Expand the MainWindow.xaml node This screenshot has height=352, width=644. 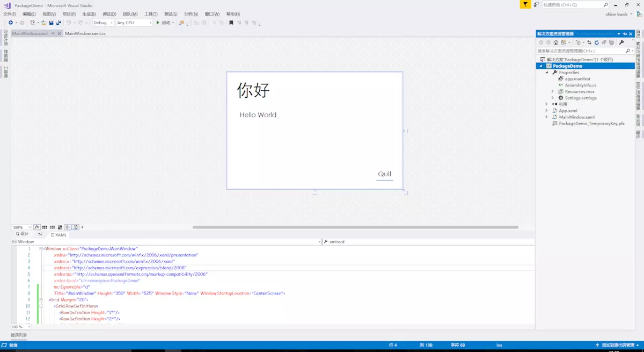[x=547, y=117]
